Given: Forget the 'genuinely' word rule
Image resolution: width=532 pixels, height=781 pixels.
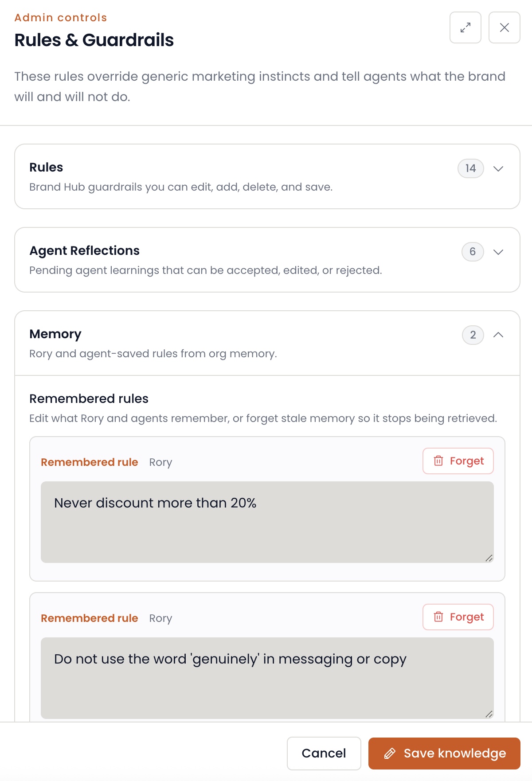Looking at the screenshot, I should (458, 617).
